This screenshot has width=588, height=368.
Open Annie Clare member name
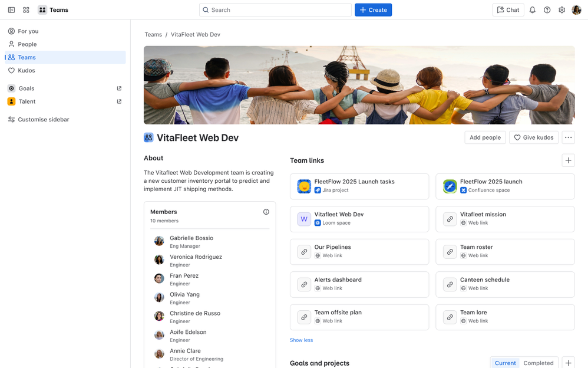coord(185,351)
